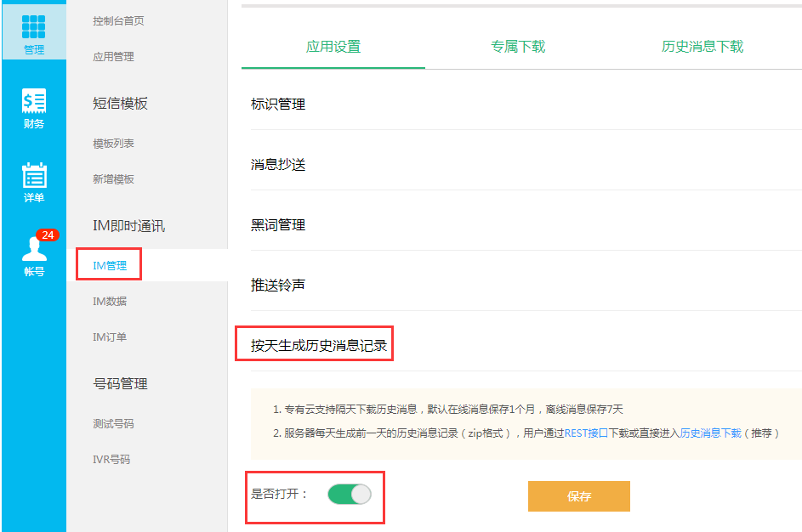Click the 24 notification badge

48,235
